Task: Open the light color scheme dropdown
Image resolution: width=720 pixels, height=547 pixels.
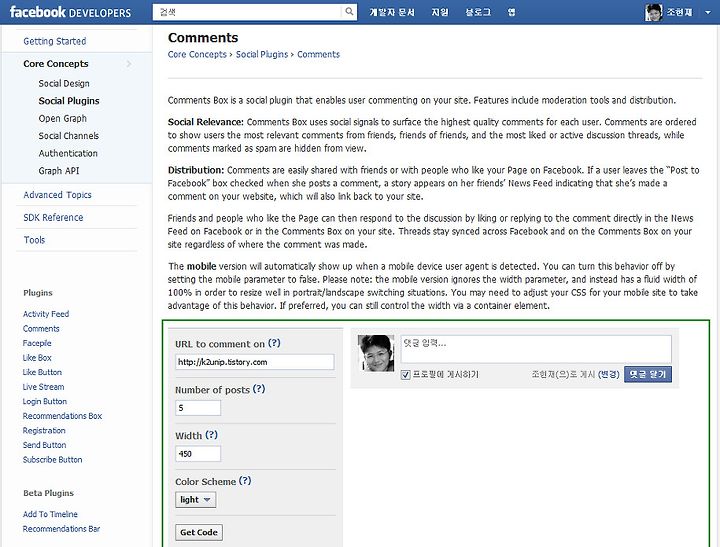Action: [195, 500]
